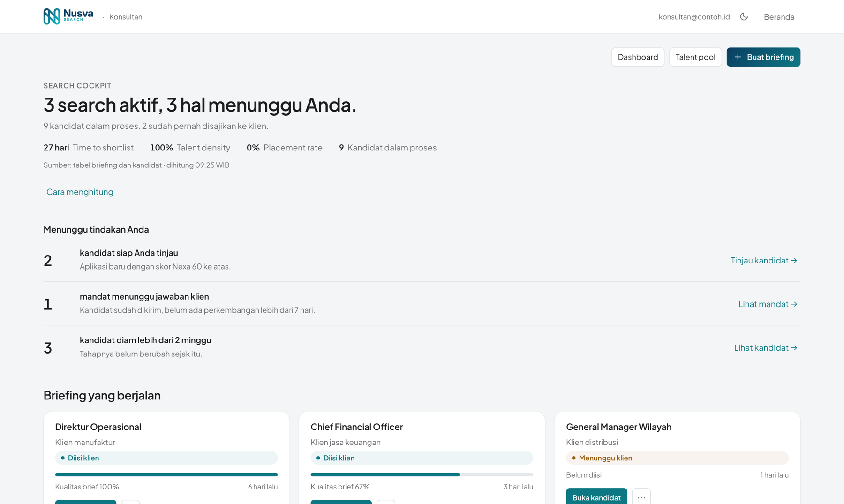Click the Menunggu klien status badge

677,458
